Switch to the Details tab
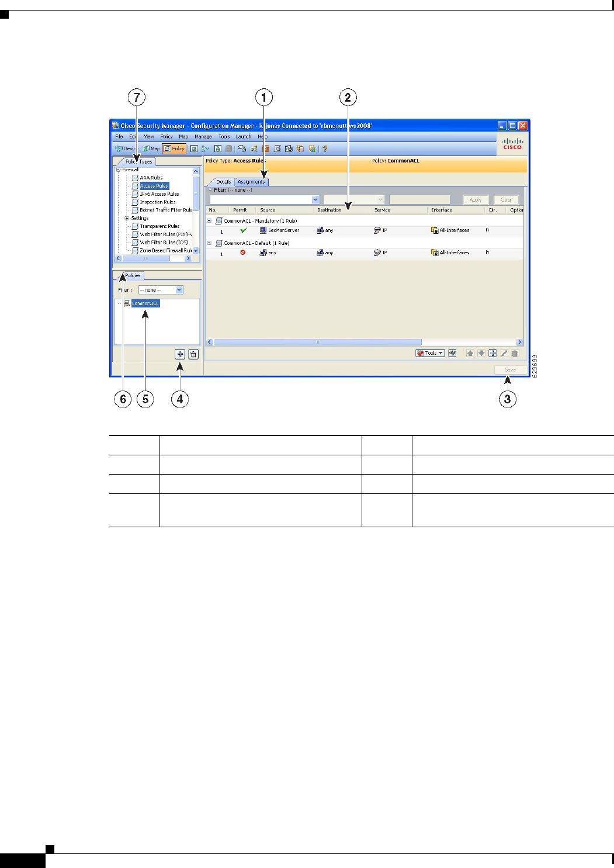The width and height of the screenshot is (614, 868). tap(223, 182)
